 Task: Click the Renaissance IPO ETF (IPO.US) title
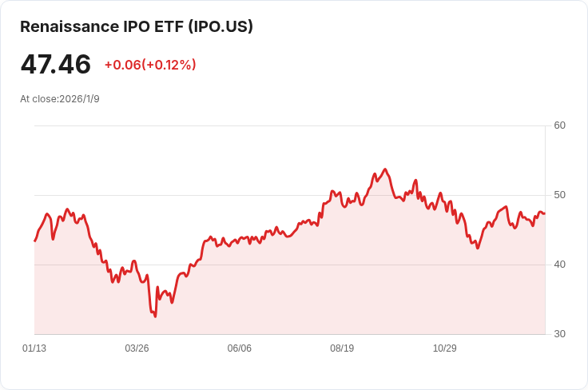coord(137,26)
